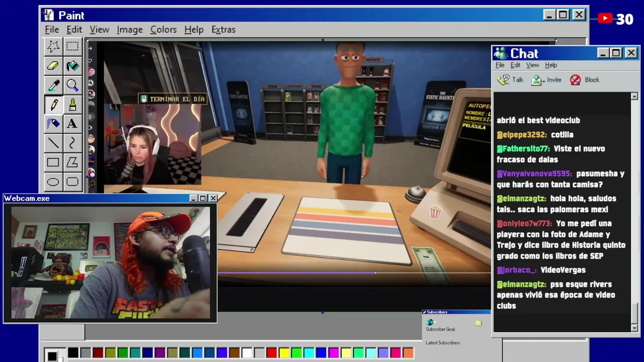Click the globe icon in Subscribers window
The image size is (644, 362).
pyautogui.click(x=430, y=322)
